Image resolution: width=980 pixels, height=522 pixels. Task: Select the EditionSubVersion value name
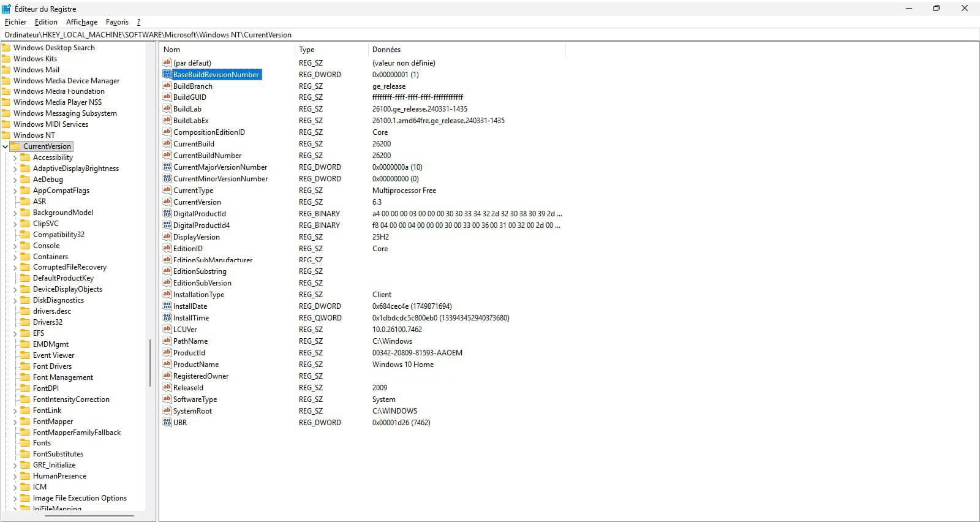(202, 283)
